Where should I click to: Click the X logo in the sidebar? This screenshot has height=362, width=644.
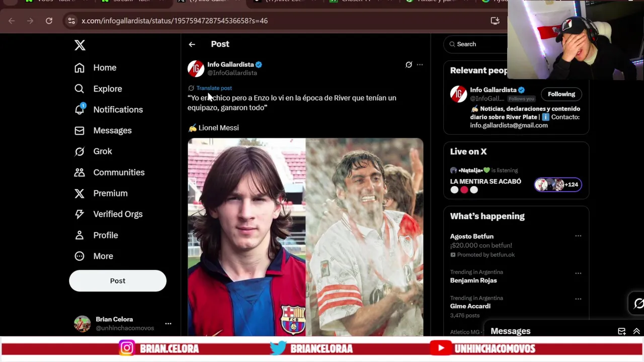[x=79, y=45]
